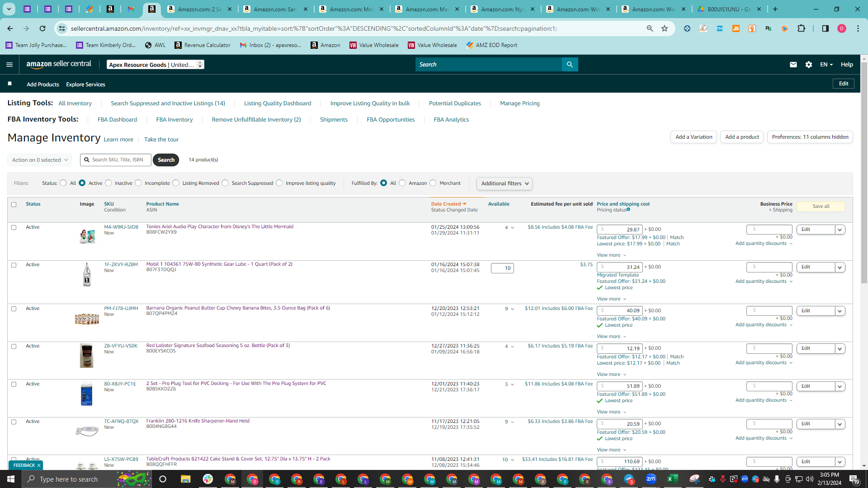Click the search magnifier button in header
The image size is (868, 488).
570,65
